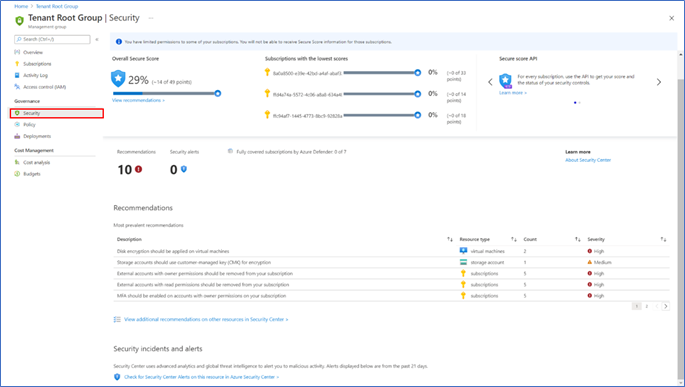Click the Overall Secure Score slider handle
Viewport: 685px width, 387px height.
[x=218, y=93]
